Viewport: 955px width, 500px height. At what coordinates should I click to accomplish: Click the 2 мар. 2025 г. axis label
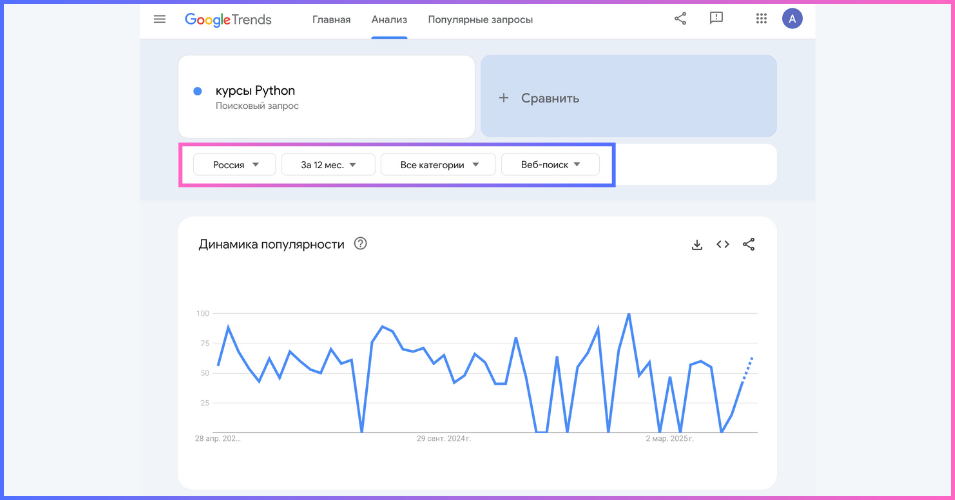pyautogui.click(x=669, y=438)
